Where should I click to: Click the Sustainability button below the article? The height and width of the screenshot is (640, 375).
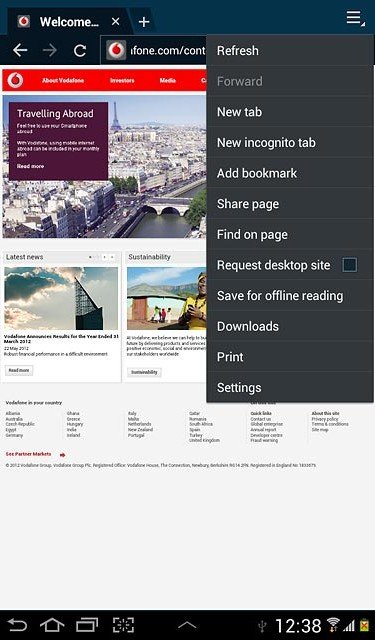(144, 372)
